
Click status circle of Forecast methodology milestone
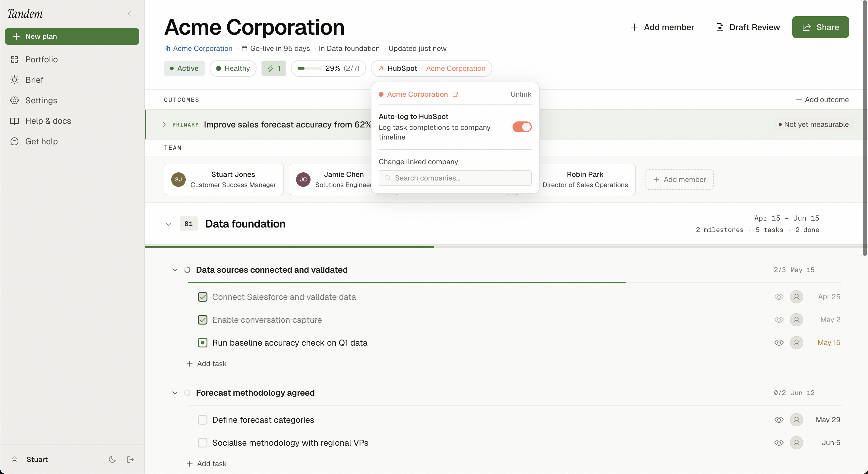pyautogui.click(x=187, y=393)
